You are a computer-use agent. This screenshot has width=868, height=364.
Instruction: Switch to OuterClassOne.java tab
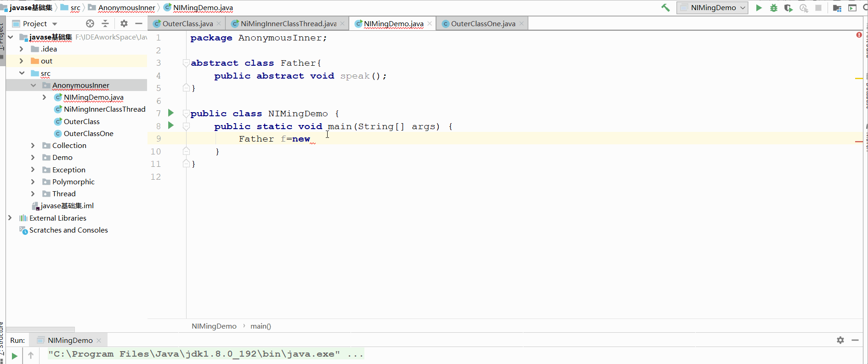pos(483,23)
